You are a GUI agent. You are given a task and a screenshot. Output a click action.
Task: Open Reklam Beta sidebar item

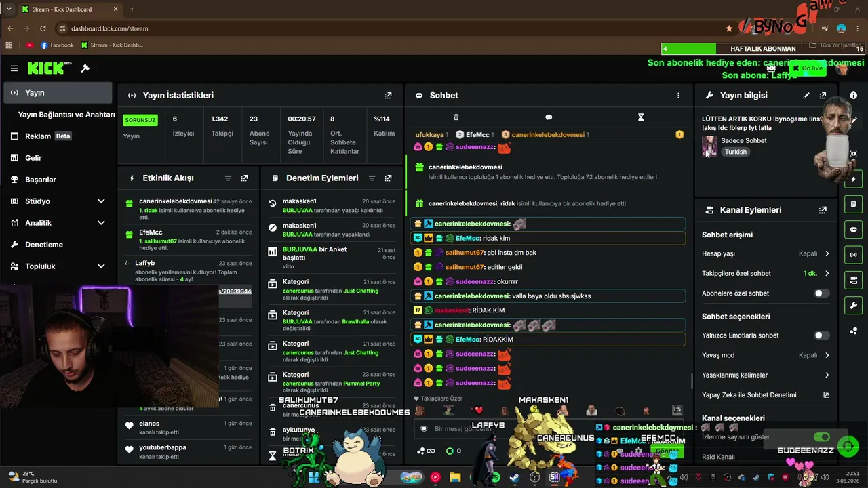coord(57,136)
